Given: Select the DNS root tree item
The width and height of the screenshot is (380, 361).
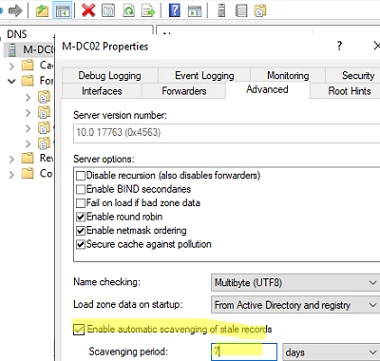Looking at the screenshot, I should [x=17, y=34].
